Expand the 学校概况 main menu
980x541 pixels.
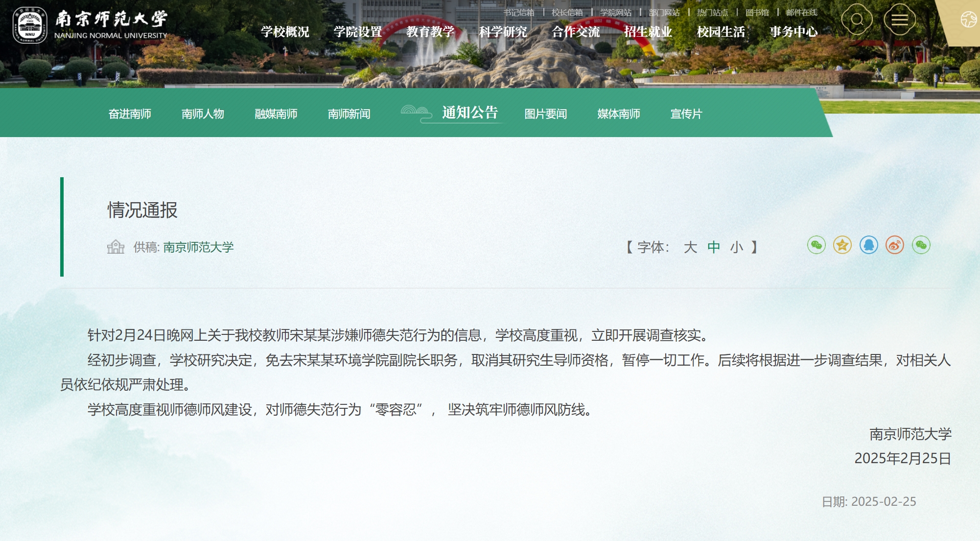pos(285,32)
